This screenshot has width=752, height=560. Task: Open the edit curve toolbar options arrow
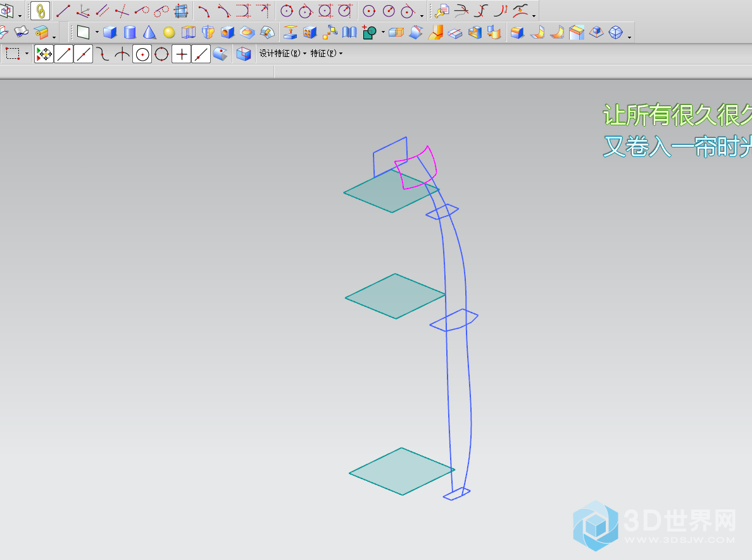(x=534, y=16)
